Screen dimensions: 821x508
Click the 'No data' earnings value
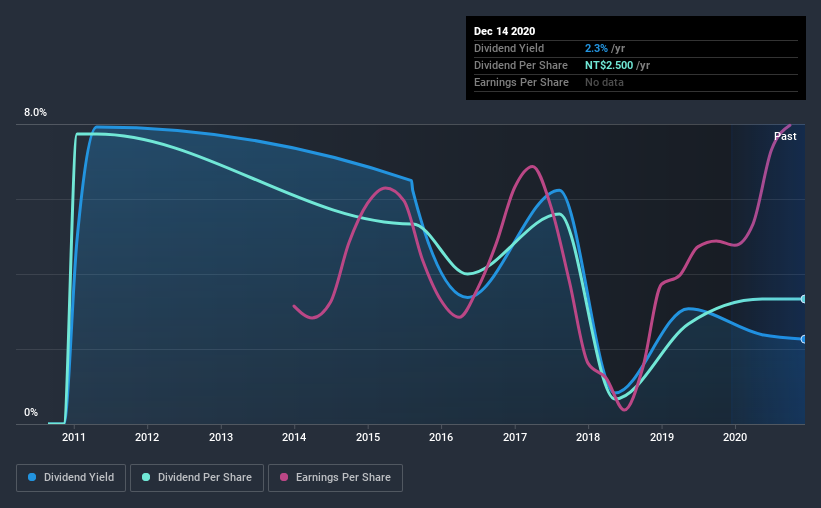click(604, 82)
